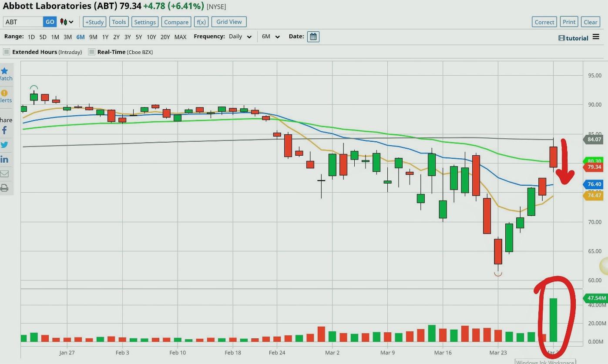
Task: Click the Print toolbar button
Action: pos(569,22)
